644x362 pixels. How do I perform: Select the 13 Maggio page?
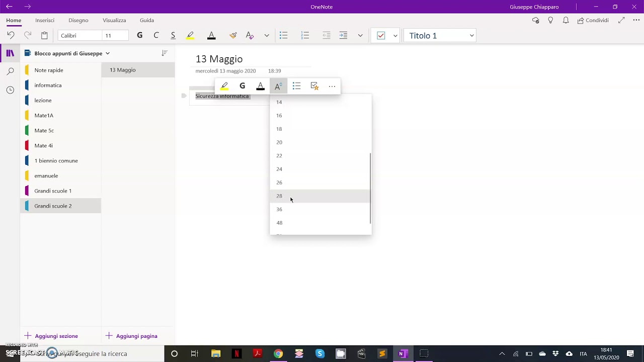(138, 70)
